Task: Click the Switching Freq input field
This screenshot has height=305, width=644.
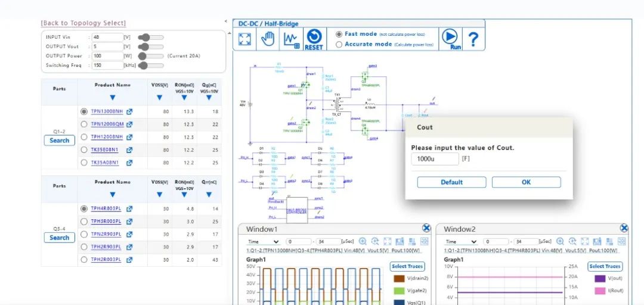Action: [x=107, y=66]
